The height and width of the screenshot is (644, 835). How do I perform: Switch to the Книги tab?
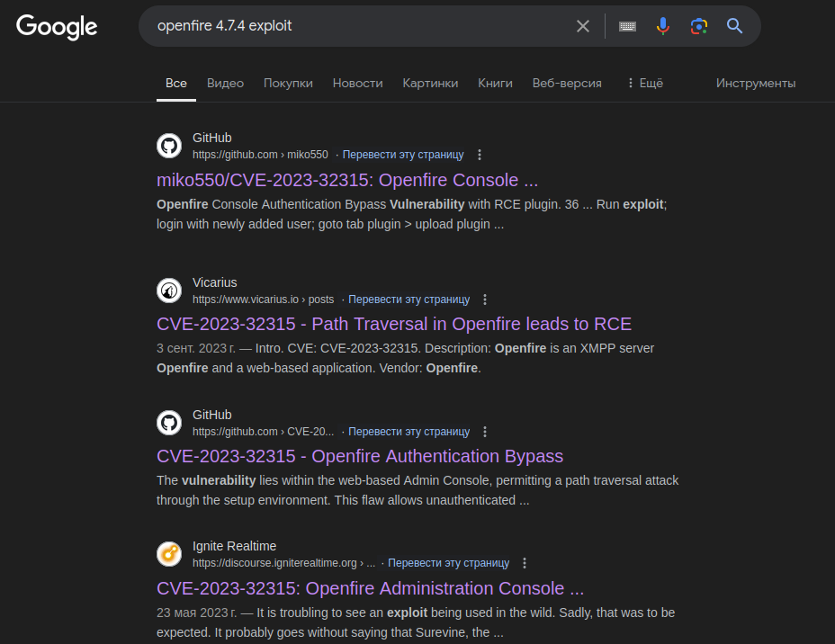[x=495, y=83]
